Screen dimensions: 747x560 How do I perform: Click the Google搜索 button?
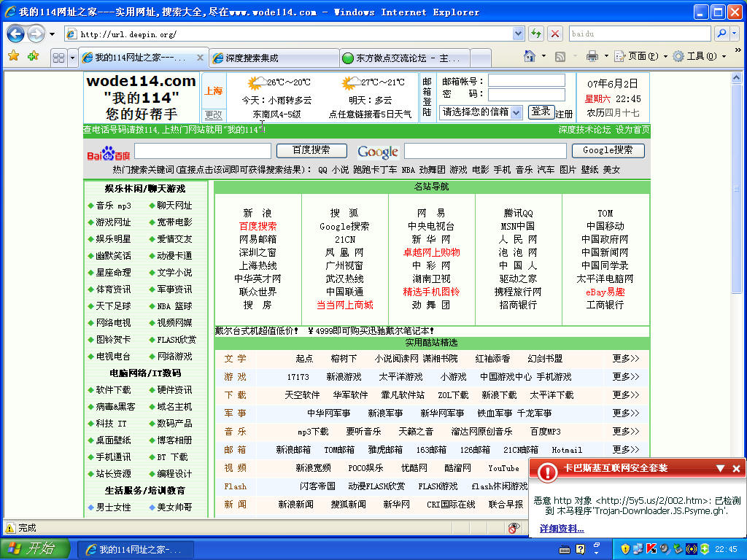pyautogui.click(x=608, y=150)
